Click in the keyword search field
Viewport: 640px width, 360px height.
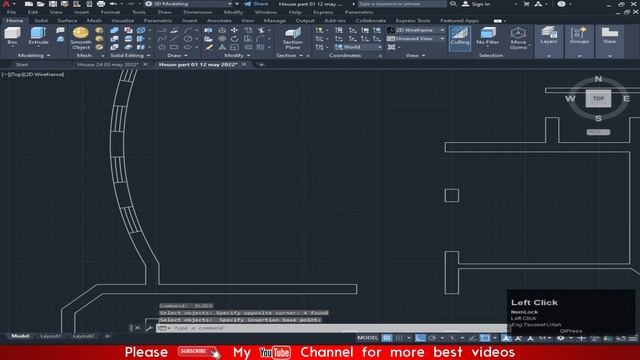(402, 4)
